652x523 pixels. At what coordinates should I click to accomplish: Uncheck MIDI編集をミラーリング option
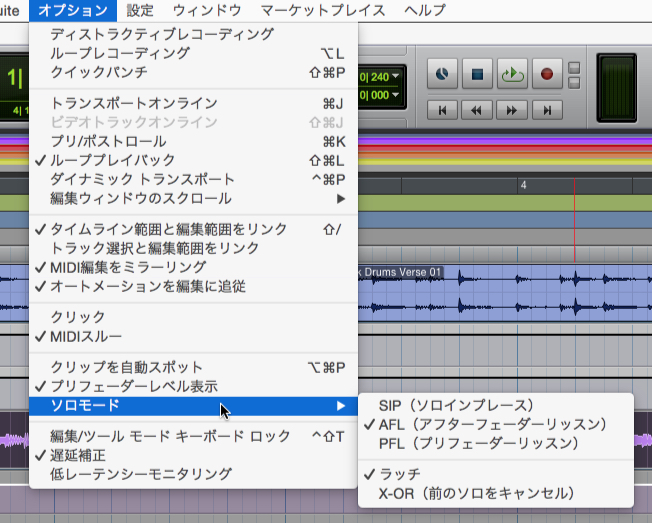[x=193, y=267]
